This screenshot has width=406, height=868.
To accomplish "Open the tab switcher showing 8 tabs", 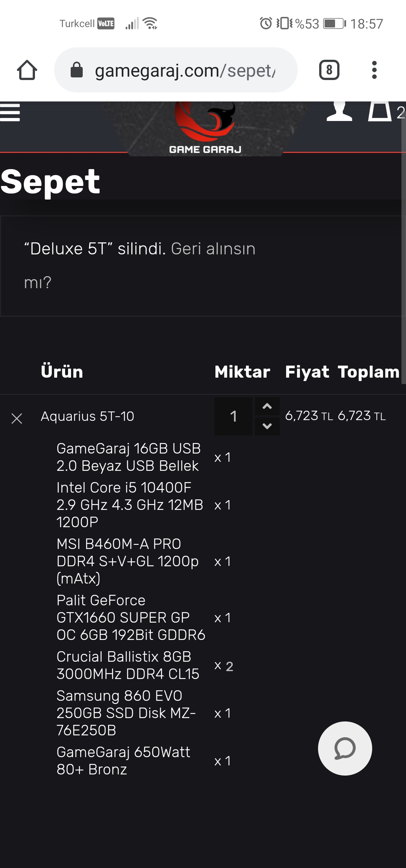I will 329,70.
